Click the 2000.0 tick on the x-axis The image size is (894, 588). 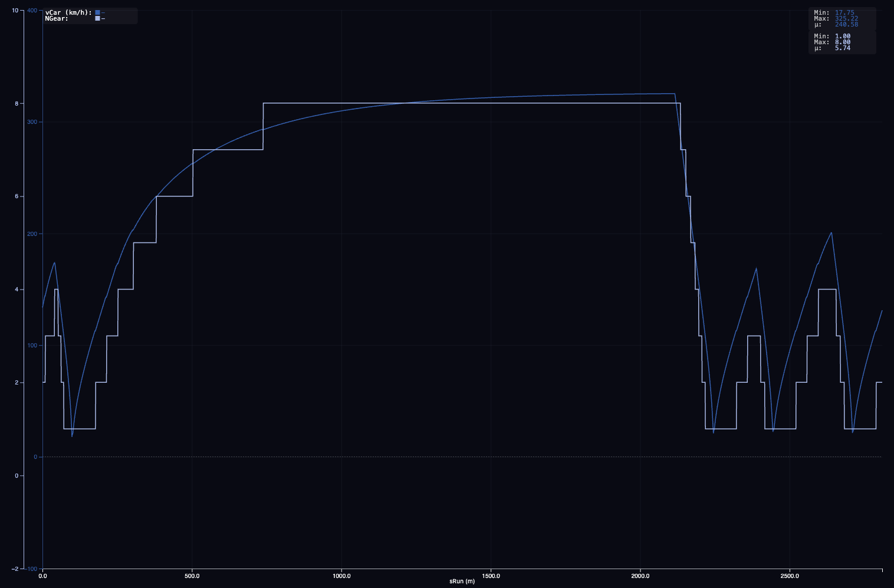640,576
